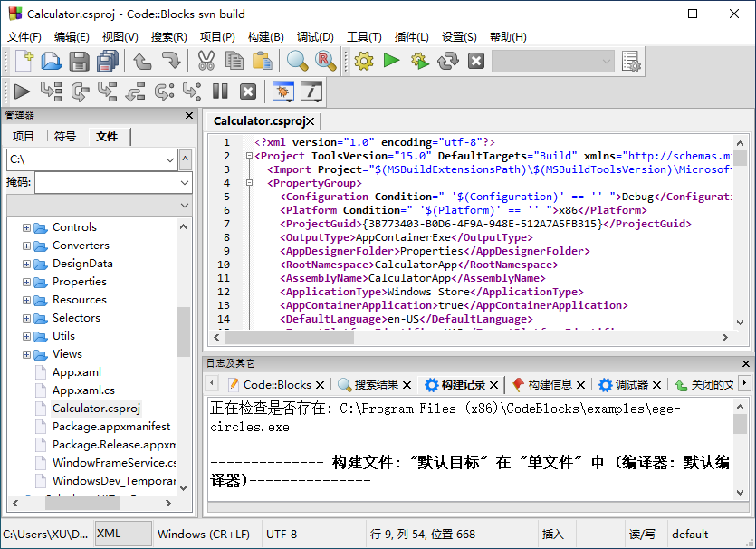Open the 调试(D) menu
The image size is (756, 549).
(315, 37)
